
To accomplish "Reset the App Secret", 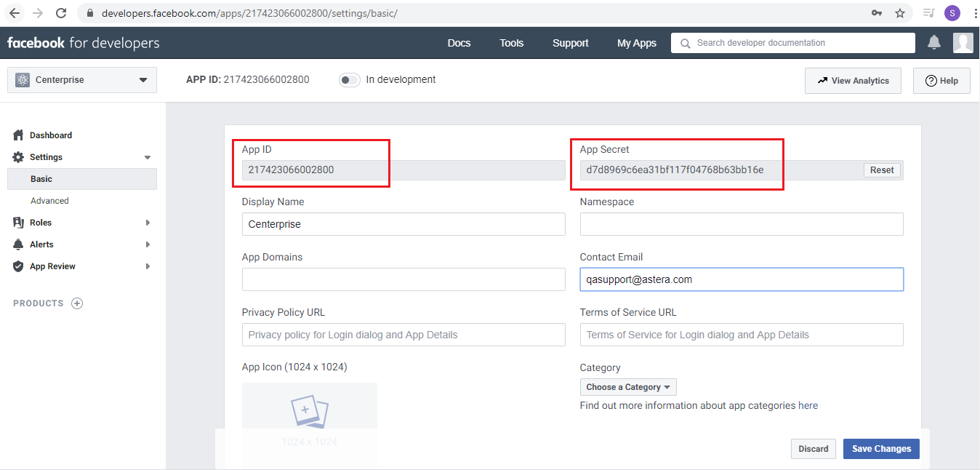I will pos(882,170).
